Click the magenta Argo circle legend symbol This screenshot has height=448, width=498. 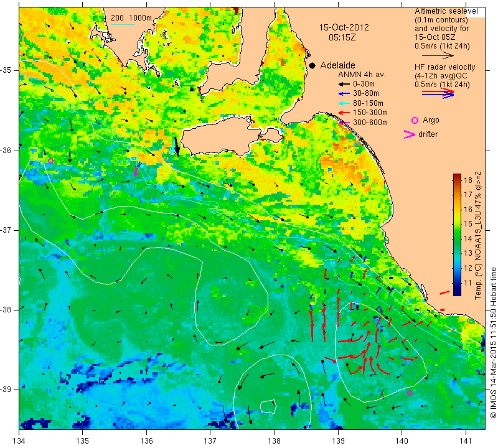tap(415, 120)
